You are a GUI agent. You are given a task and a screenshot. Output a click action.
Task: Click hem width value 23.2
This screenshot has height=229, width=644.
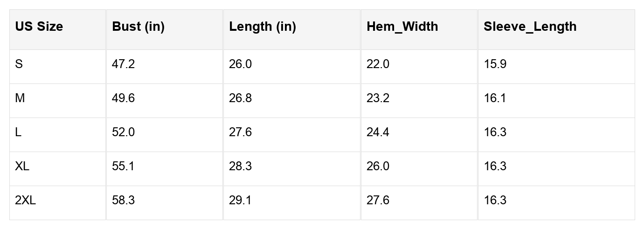click(x=378, y=98)
